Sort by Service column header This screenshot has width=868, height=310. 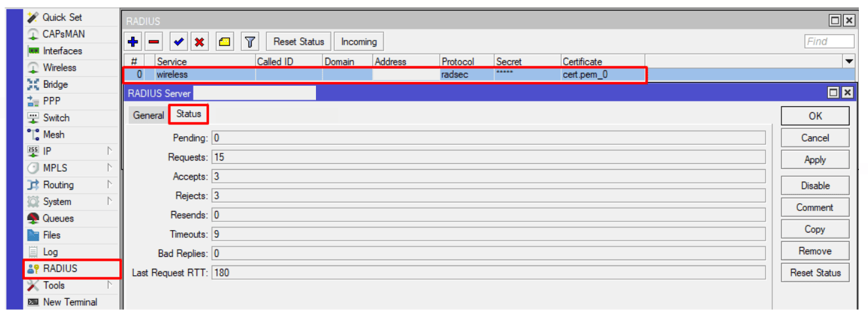pos(204,62)
